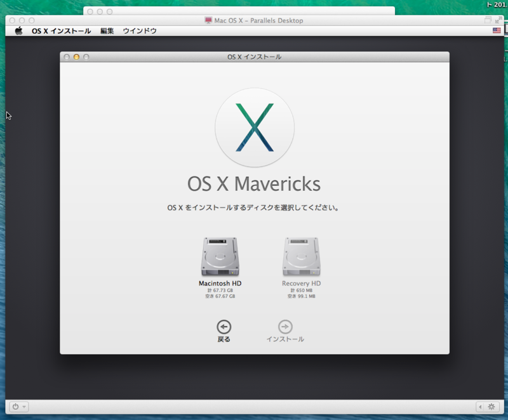Click the back arrow icon above 戻る

(x=224, y=327)
